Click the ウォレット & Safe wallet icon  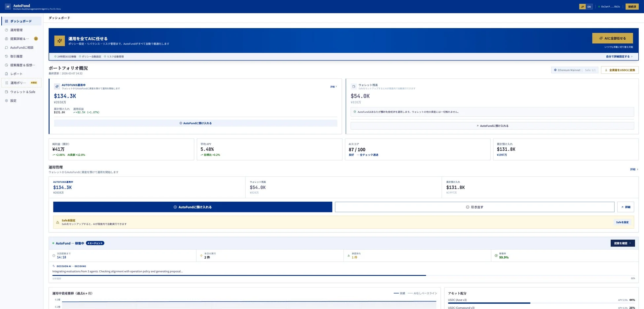point(6,92)
